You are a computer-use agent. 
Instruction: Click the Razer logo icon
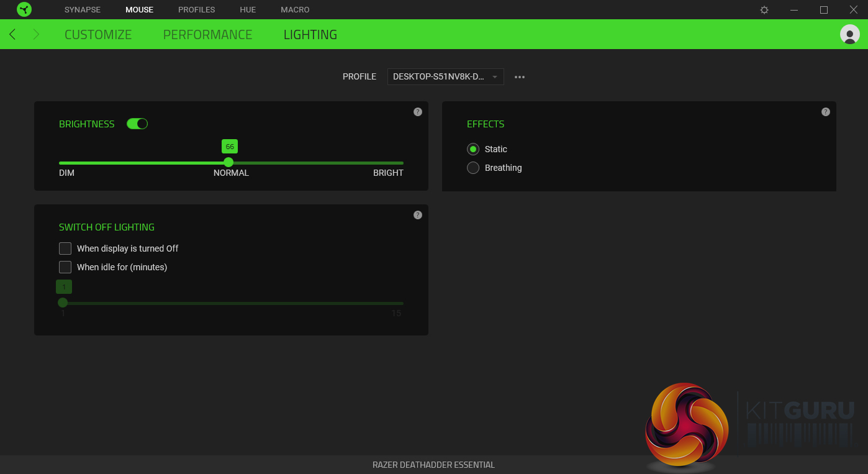click(x=24, y=9)
